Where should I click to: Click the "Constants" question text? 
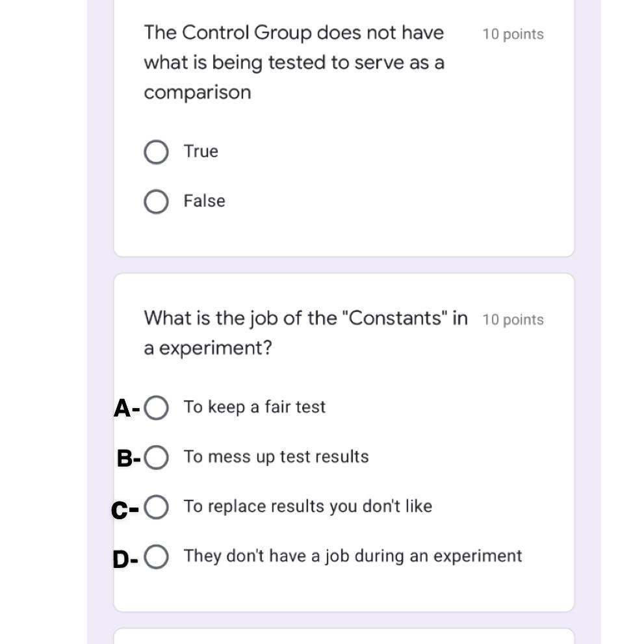pos(305,332)
